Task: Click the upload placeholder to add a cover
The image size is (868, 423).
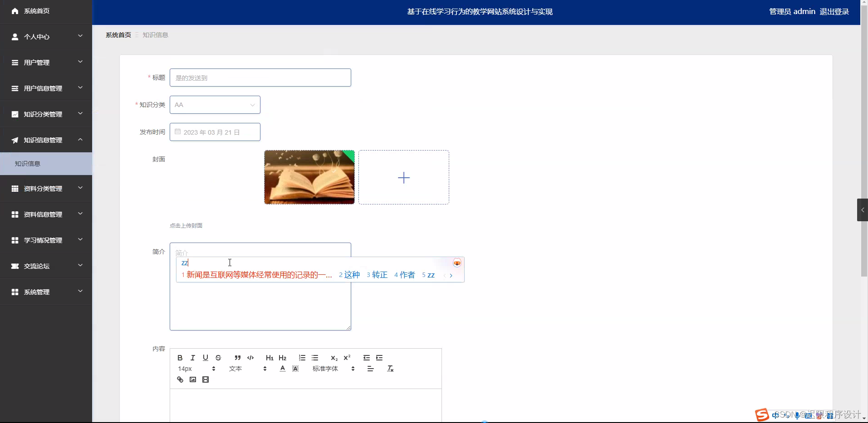Action: point(403,177)
